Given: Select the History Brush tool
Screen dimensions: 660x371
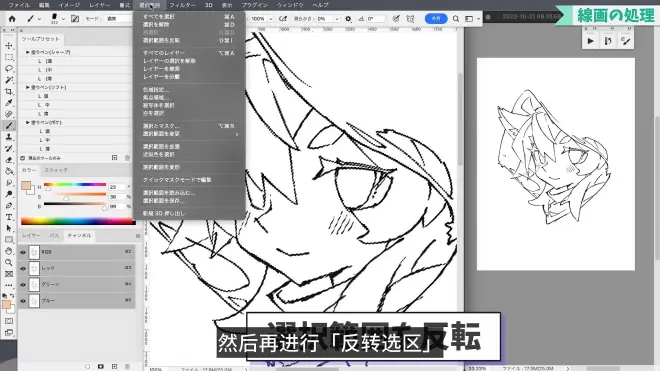Looking at the screenshot, I should click(9, 148).
